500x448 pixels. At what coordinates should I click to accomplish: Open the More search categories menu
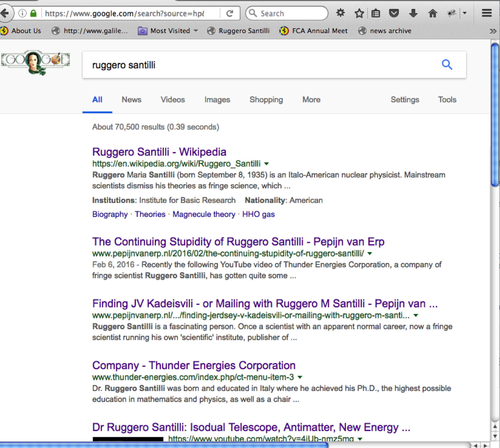[311, 100]
